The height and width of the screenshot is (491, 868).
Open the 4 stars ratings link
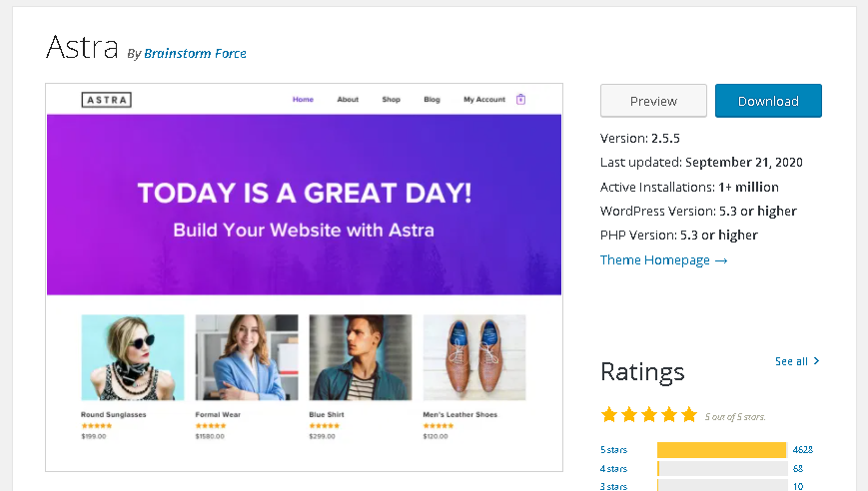click(x=613, y=468)
